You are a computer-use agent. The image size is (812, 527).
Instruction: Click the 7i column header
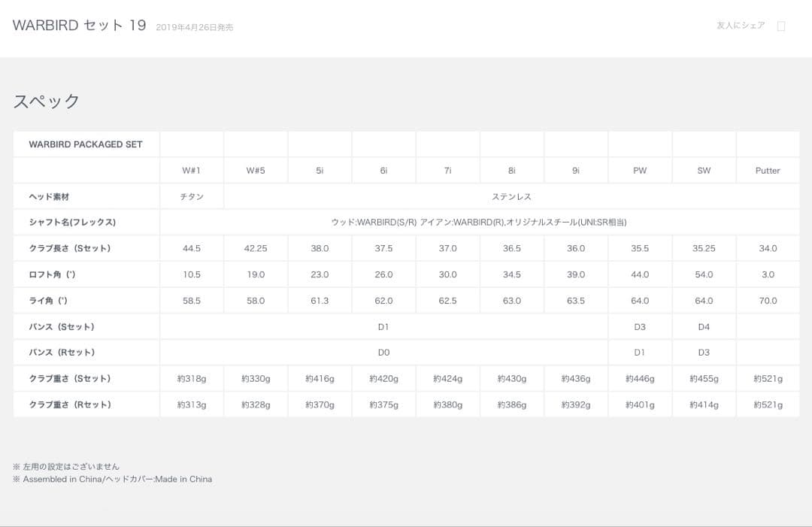[x=448, y=171]
